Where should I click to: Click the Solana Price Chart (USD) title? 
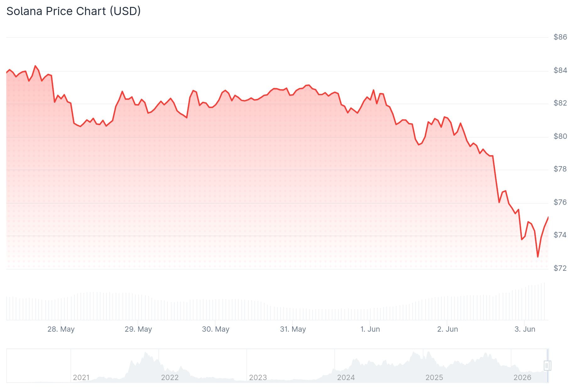point(74,11)
